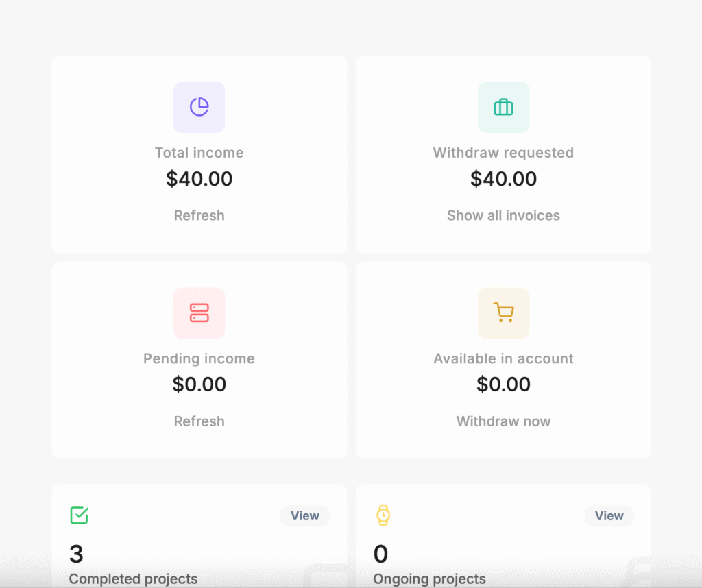The height and width of the screenshot is (588, 702).
Task: Click the $40.00 Total income amount
Action: tap(199, 179)
